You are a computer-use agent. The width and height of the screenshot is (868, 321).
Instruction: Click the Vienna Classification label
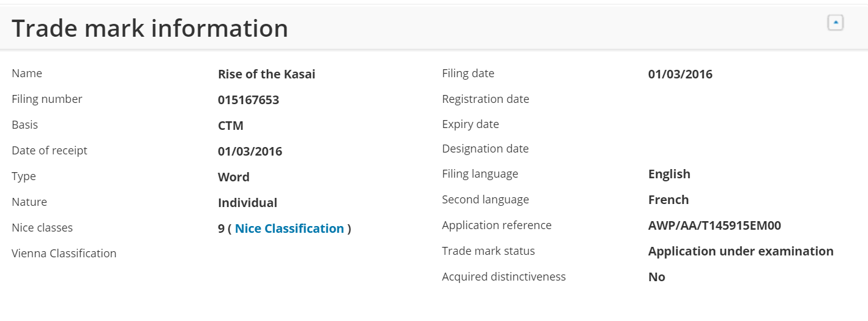[x=64, y=253]
